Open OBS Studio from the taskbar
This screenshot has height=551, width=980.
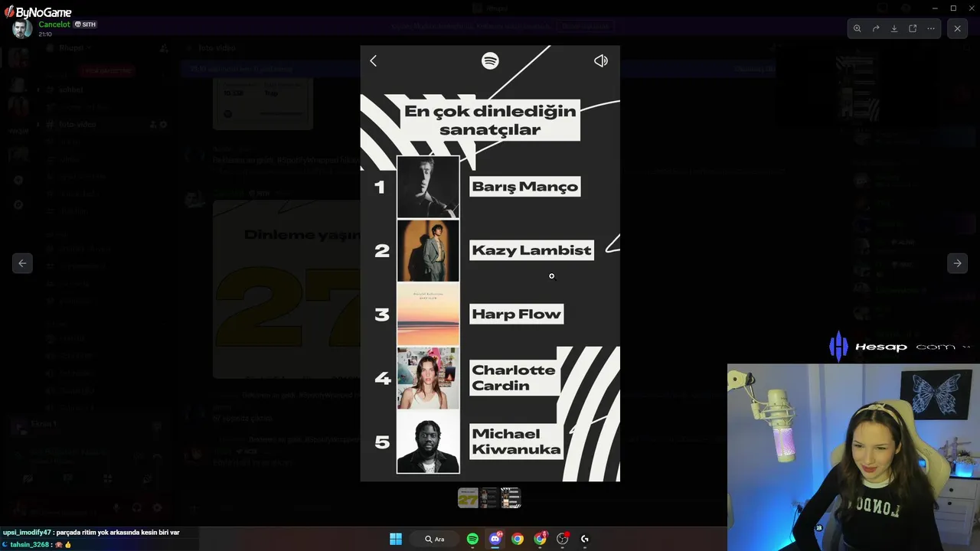[563, 539]
